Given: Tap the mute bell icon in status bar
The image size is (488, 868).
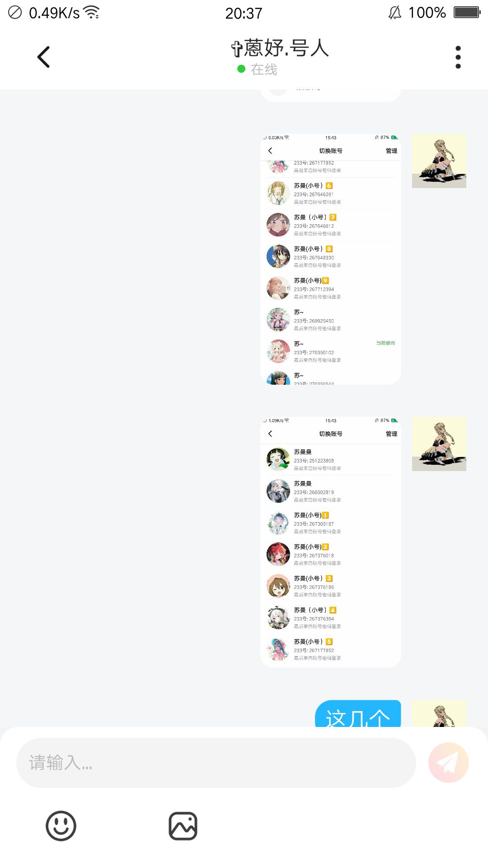Looking at the screenshot, I should 395,13.
